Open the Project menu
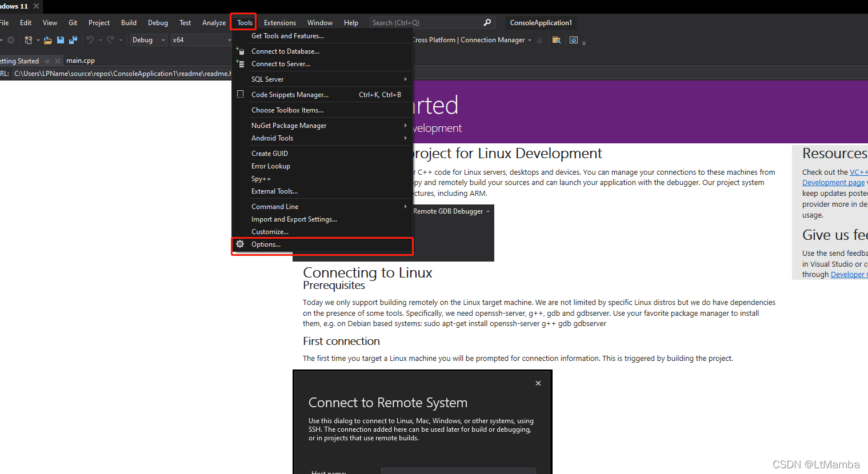 pyautogui.click(x=99, y=23)
